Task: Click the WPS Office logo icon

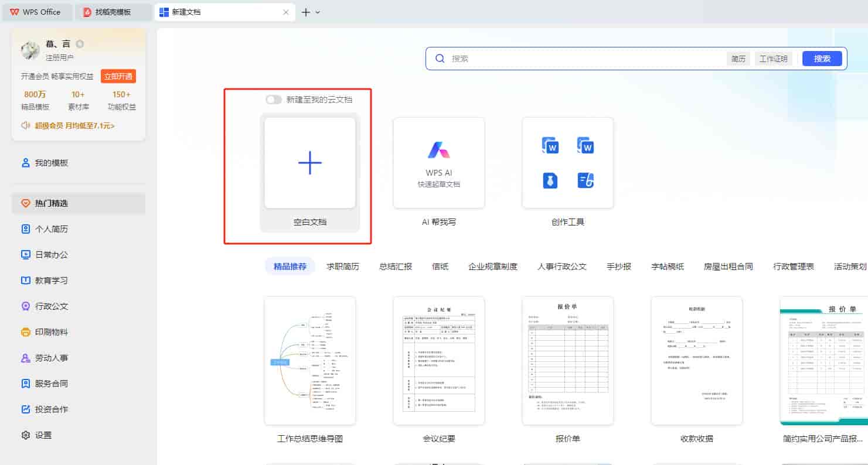Action: pyautogui.click(x=14, y=12)
